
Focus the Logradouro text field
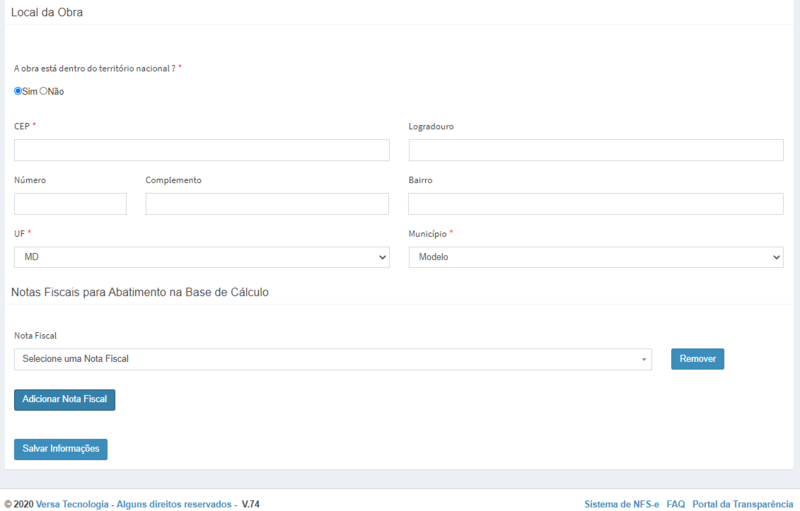(x=595, y=150)
